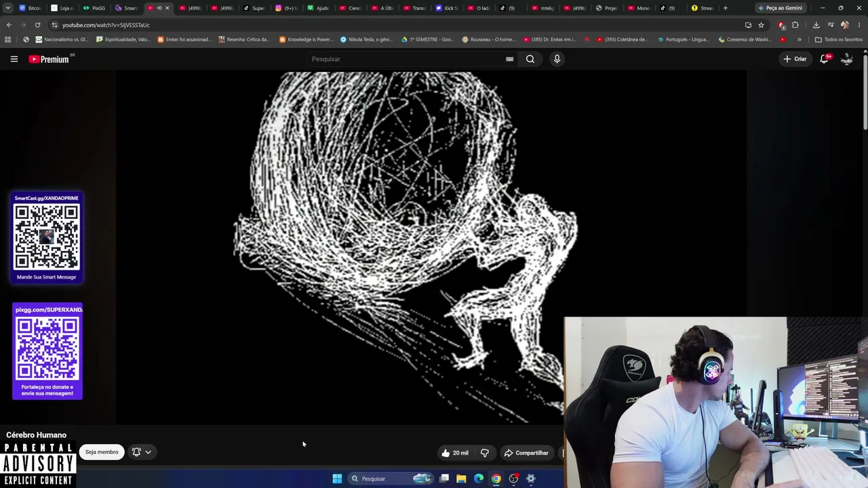
Task: Open Chrome extensions puzzle icon
Action: pos(795,25)
